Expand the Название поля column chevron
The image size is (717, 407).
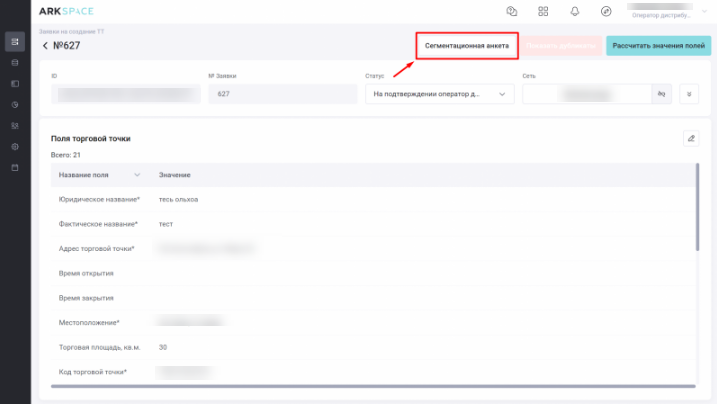[137, 175]
